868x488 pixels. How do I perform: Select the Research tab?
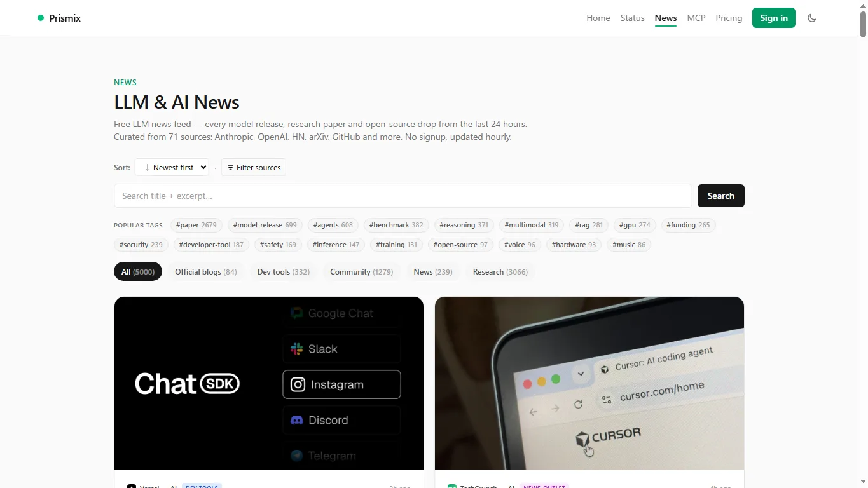point(500,271)
